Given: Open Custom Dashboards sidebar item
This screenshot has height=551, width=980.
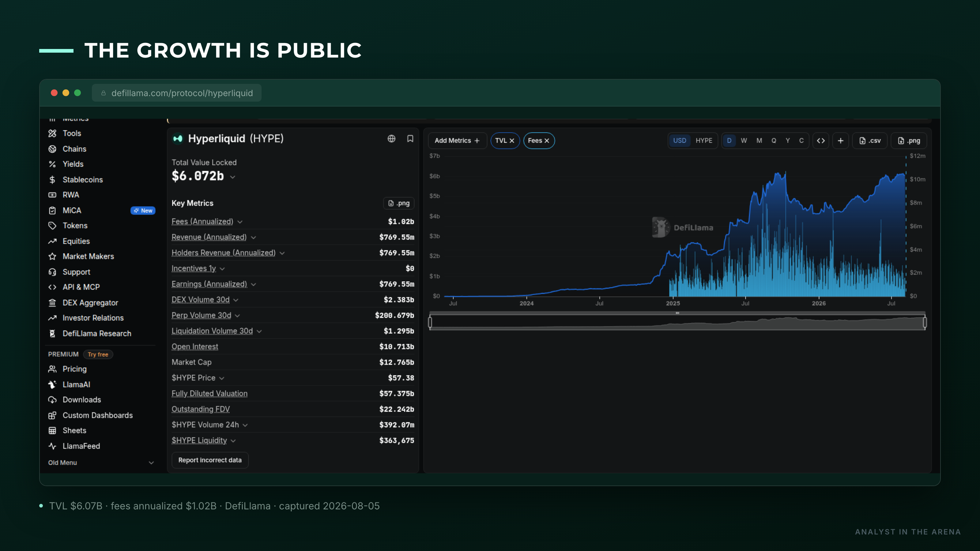Looking at the screenshot, I should [98, 415].
